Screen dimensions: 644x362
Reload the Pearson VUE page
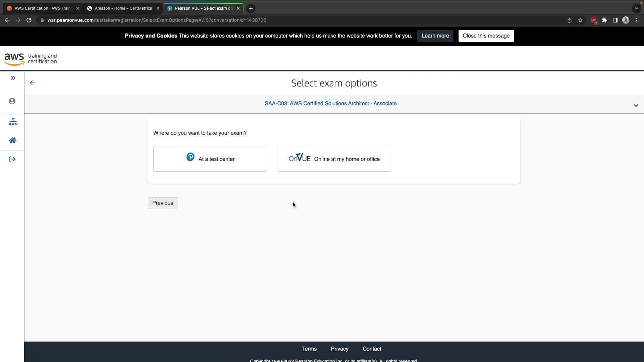[x=29, y=20]
